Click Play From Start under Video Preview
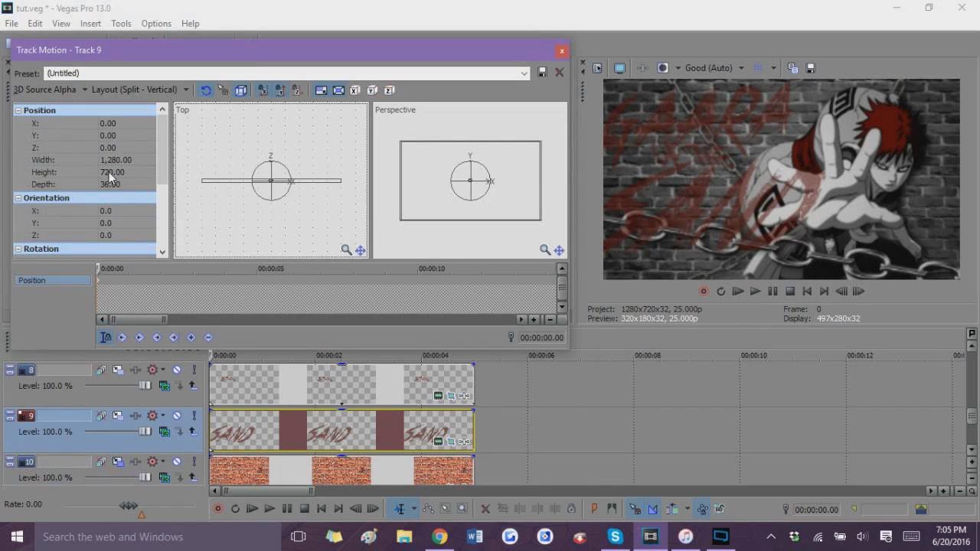The width and height of the screenshot is (980, 551). 738,291
